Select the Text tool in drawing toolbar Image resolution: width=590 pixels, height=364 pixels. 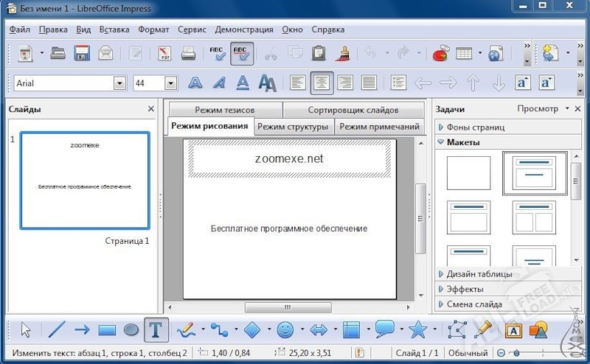click(156, 330)
